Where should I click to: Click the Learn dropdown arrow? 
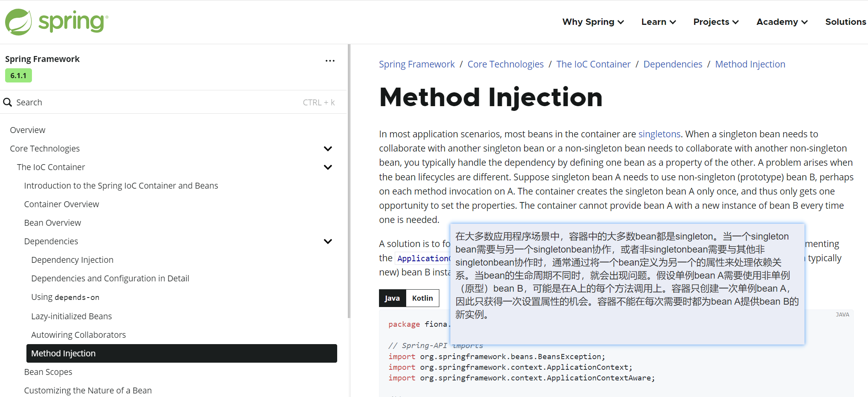point(673,22)
